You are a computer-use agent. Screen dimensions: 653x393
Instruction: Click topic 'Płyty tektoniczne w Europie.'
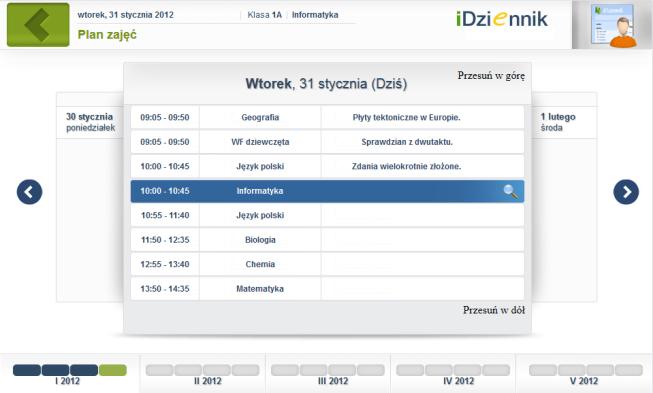pyautogui.click(x=406, y=117)
